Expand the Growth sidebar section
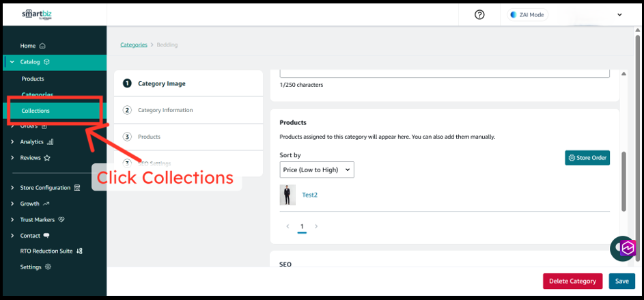 pyautogui.click(x=12, y=204)
